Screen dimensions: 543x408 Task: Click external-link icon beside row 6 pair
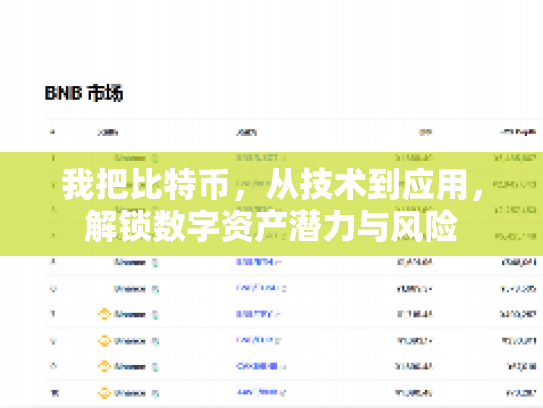pos(284,289)
